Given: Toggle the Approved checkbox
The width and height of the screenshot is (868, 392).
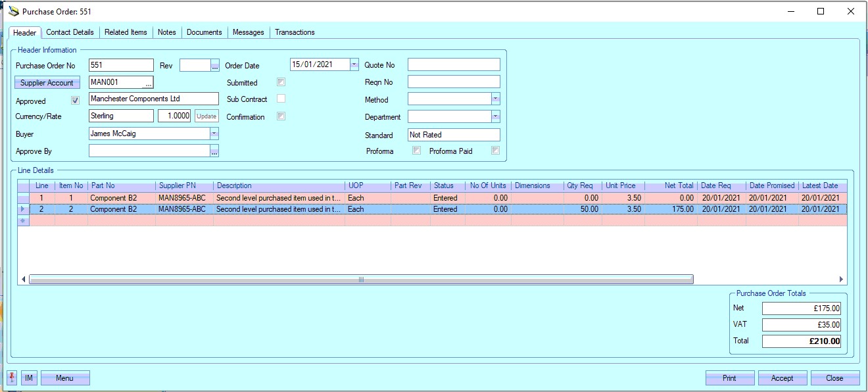Looking at the screenshot, I should point(75,101).
